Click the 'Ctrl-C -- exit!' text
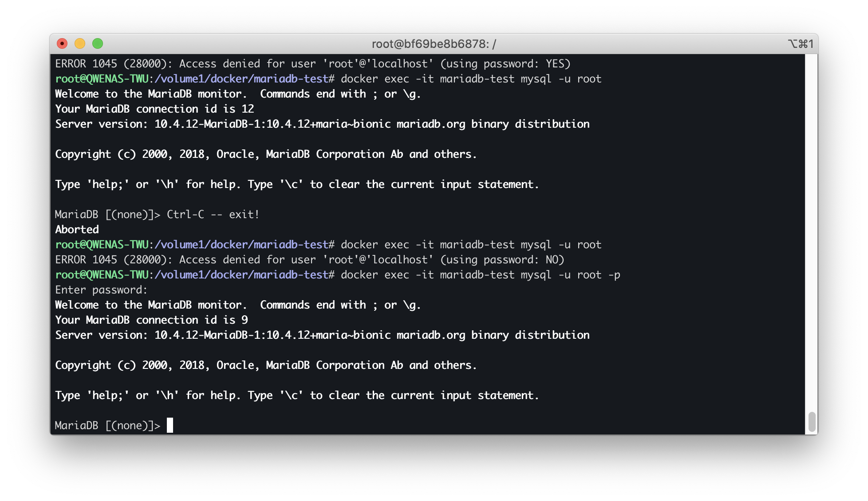 [213, 215]
